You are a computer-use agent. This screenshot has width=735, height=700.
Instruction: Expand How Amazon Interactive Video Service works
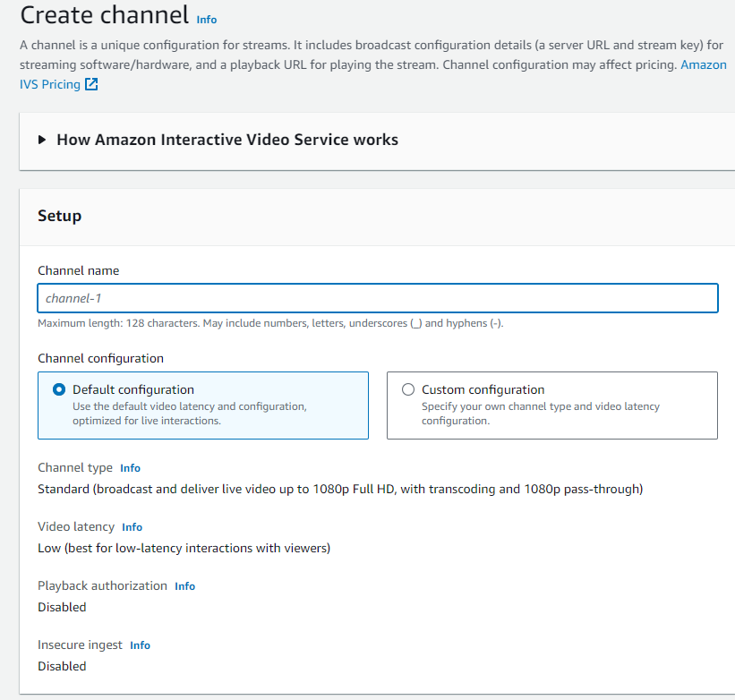(42, 140)
